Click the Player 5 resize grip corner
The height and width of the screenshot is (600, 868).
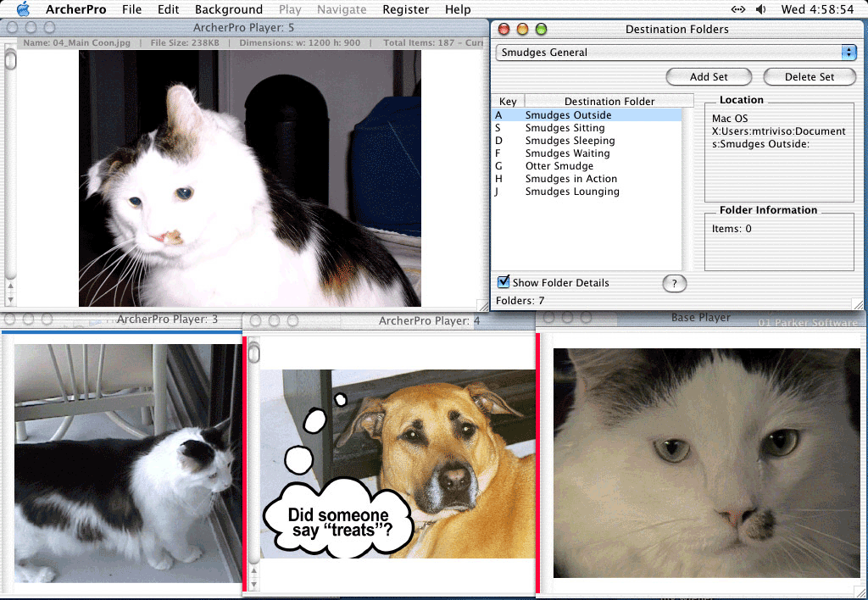pyautogui.click(x=482, y=305)
